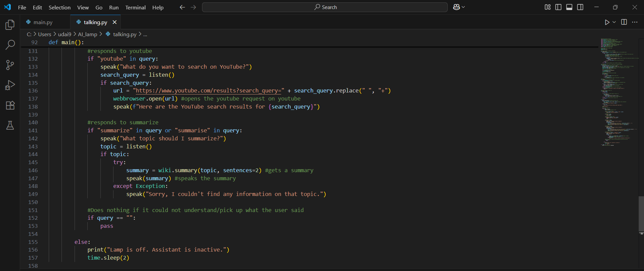Close the talking.py tab
This screenshot has height=271, width=644.
[x=114, y=22]
